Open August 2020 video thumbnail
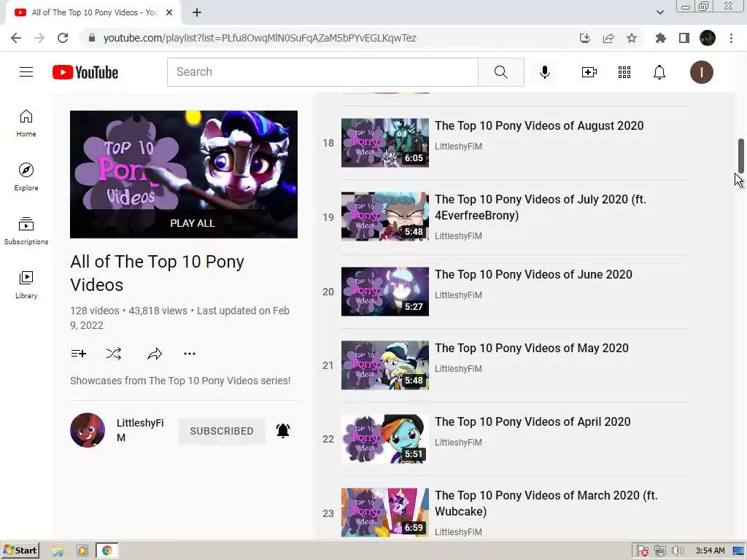 (x=385, y=143)
